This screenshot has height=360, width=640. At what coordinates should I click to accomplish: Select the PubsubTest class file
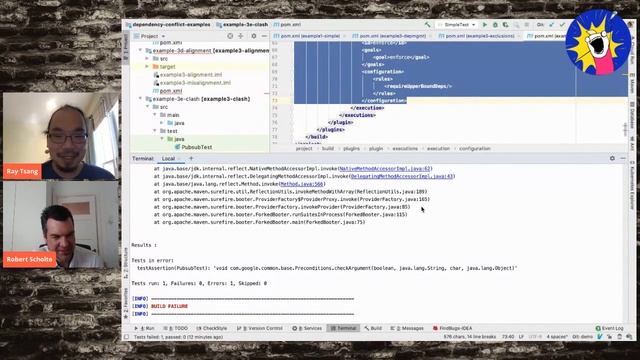coord(193,147)
